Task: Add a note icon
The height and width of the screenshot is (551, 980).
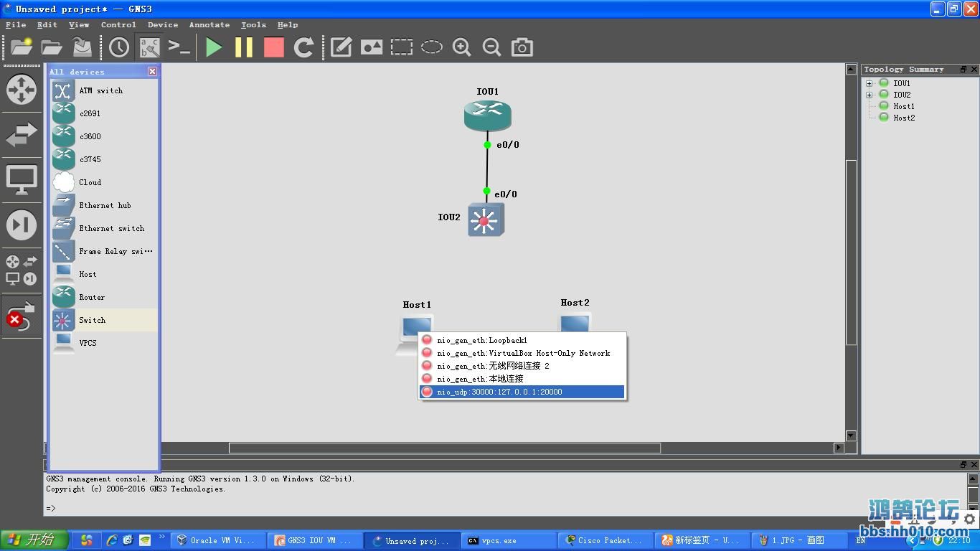Action: tap(341, 47)
